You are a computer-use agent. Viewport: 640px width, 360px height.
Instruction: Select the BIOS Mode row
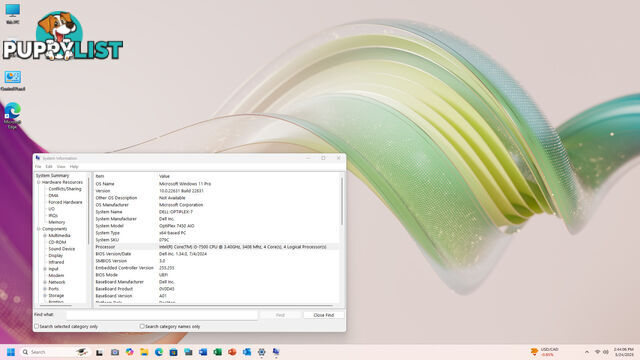216,275
